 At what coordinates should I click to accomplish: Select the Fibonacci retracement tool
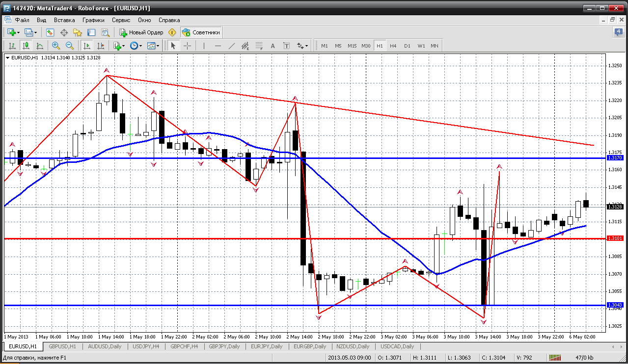pyautogui.click(x=259, y=46)
